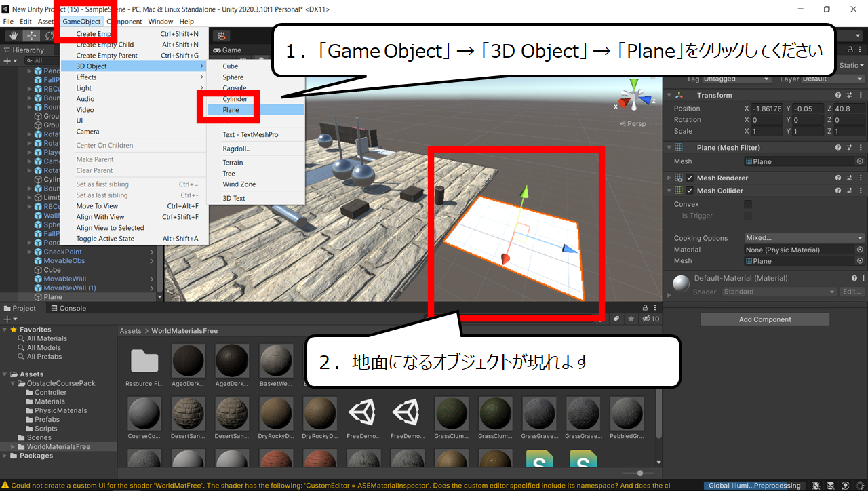
Task: Open Cooking Options dropdown showing Mixed
Action: point(804,238)
